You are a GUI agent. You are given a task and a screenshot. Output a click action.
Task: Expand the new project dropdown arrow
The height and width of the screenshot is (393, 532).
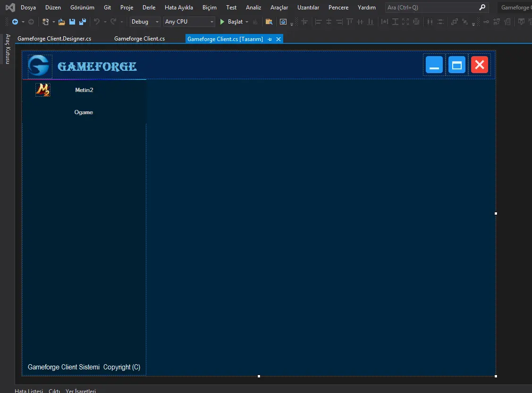click(54, 22)
